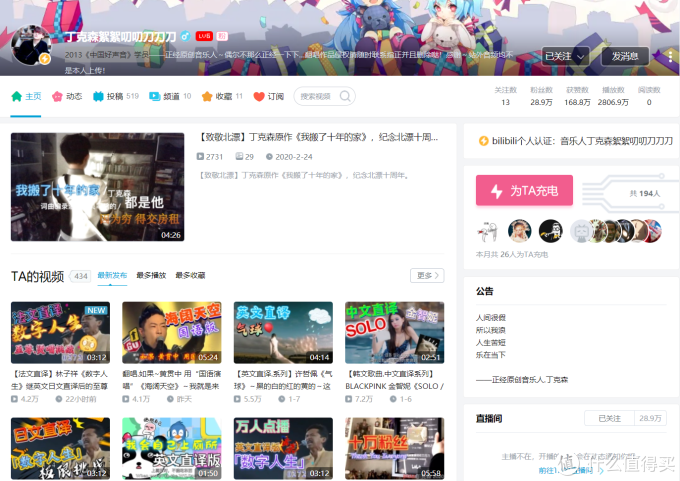This screenshot has width=680, height=481.
Task: Open the 万人点播 数字人生 thumbnail
Action: pyautogui.click(x=283, y=448)
